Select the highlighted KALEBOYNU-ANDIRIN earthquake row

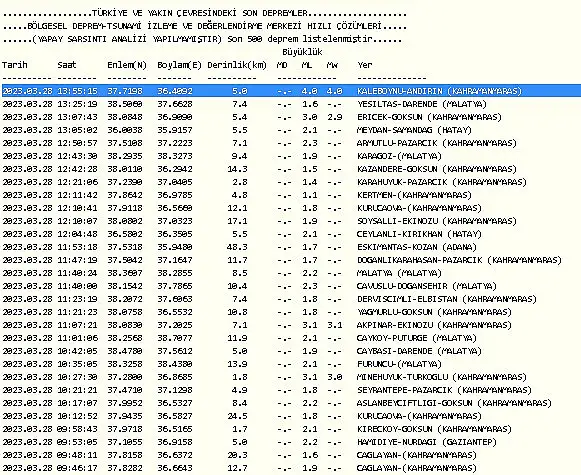click(291, 91)
